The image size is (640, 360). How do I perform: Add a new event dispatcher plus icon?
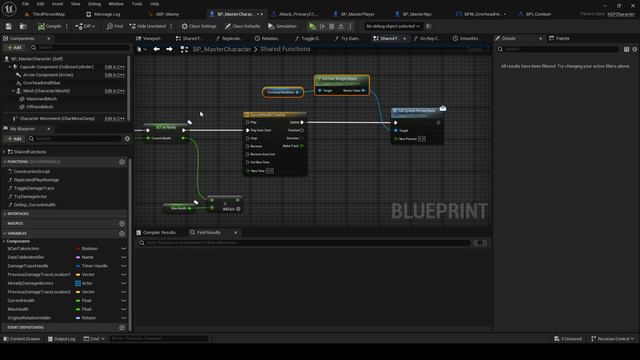122,327
